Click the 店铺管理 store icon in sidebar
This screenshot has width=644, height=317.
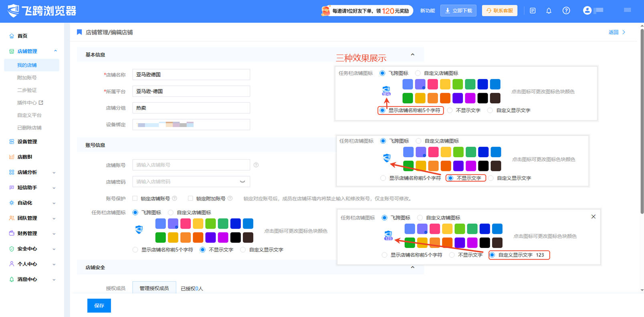[12, 51]
